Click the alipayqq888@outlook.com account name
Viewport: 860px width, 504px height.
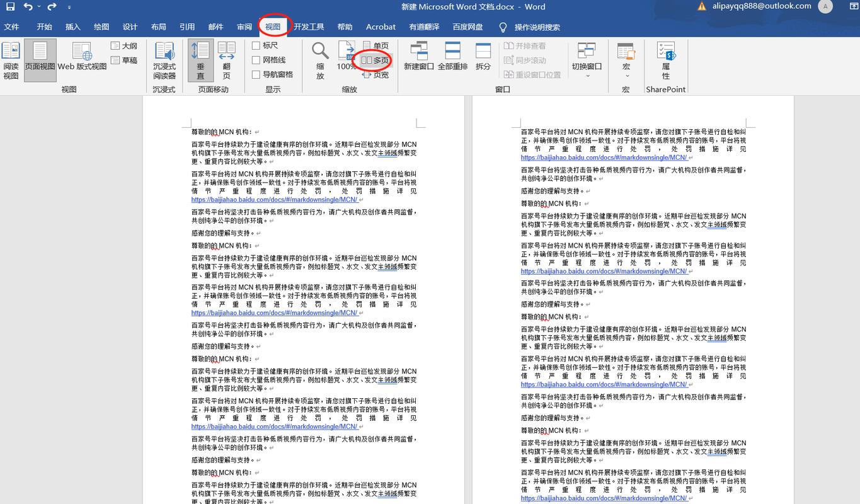point(760,6)
